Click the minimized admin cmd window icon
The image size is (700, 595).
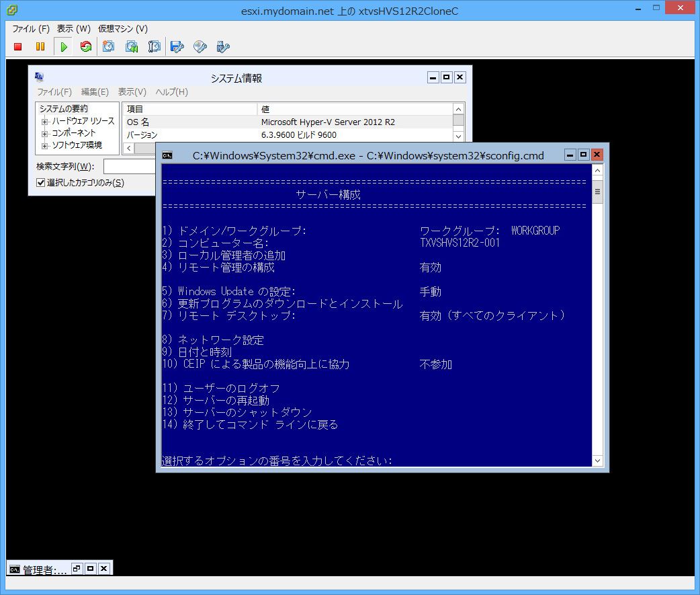(15, 569)
